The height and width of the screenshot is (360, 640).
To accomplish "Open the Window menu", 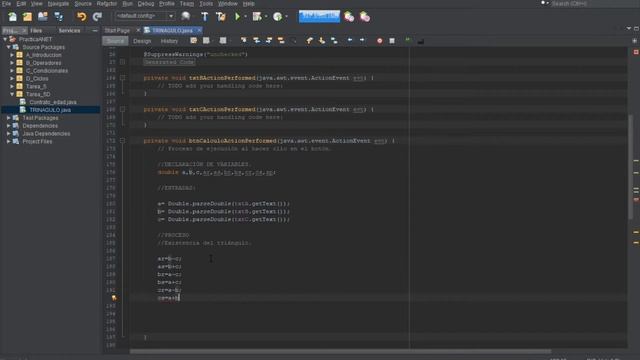I will click(228, 3).
